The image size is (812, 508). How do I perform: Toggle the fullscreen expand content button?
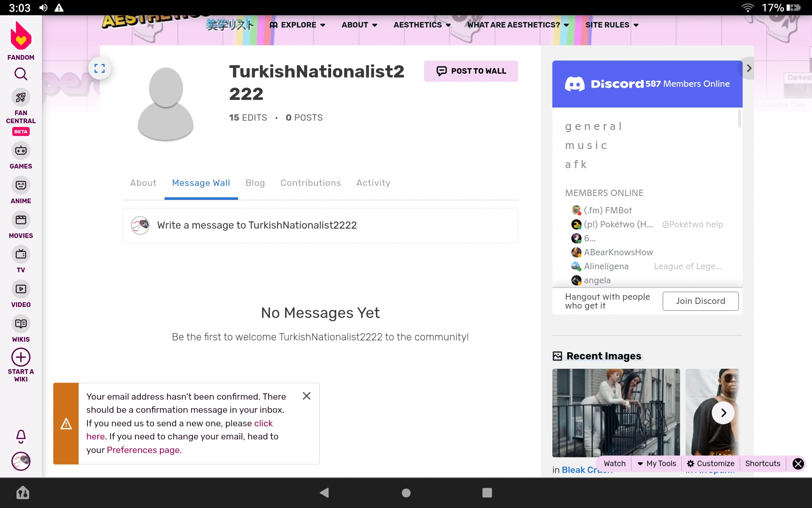click(x=100, y=68)
